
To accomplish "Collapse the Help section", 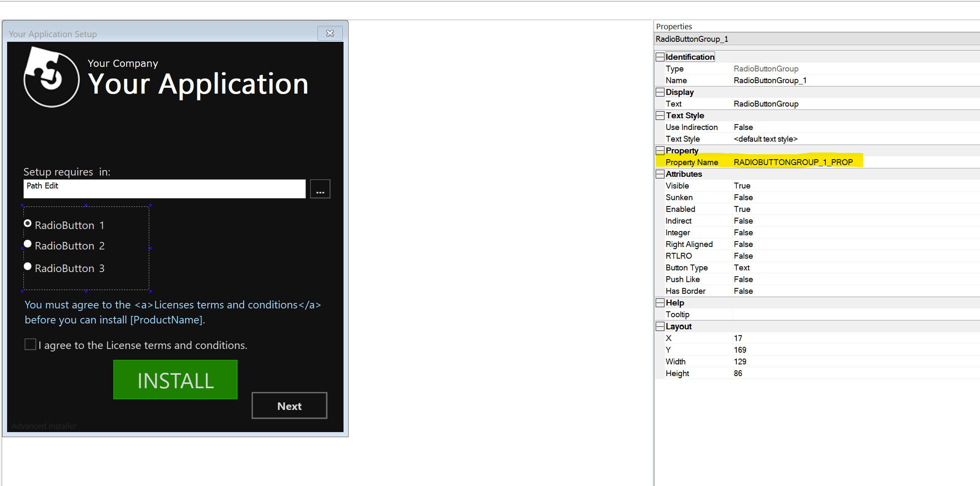I will click(x=660, y=303).
